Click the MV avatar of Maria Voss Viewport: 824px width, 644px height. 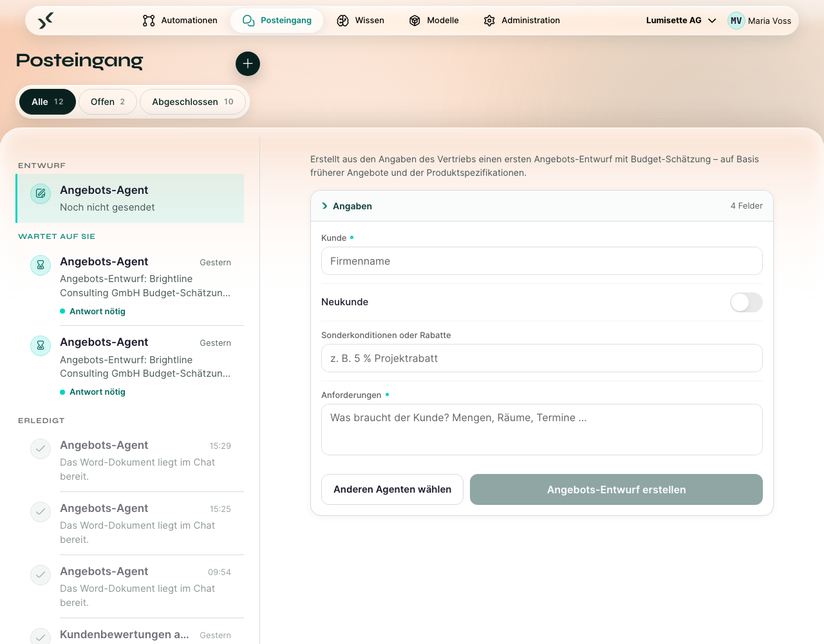[736, 21]
